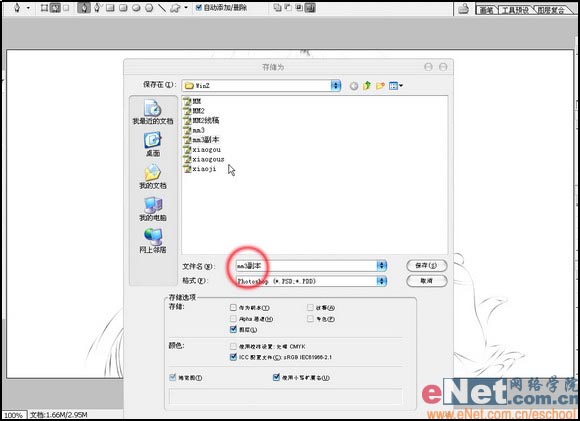
Task: Switch to the Brushes palette tab
Action: point(486,10)
